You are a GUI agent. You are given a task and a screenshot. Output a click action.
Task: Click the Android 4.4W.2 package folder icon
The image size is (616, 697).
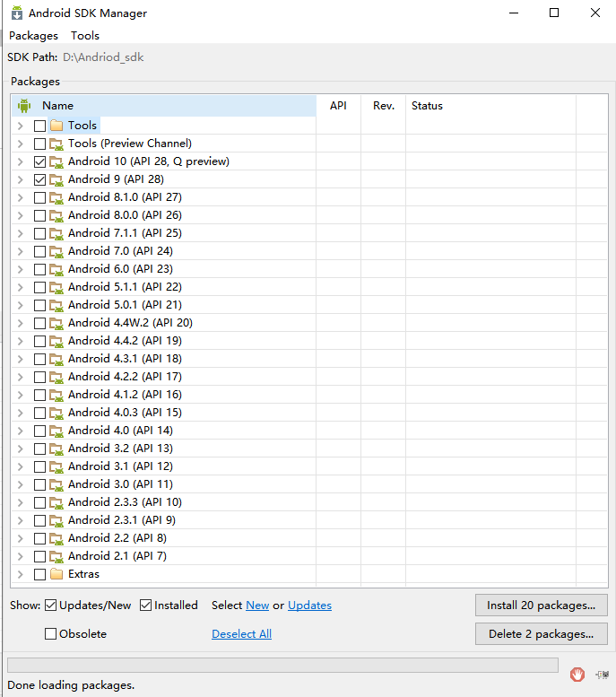click(x=56, y=323)
